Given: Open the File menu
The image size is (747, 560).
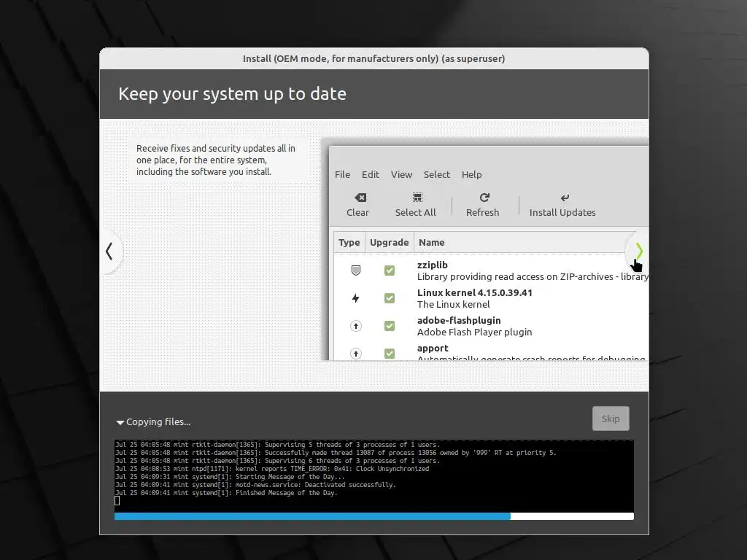Looking at the screenshot, I should 342,174.
